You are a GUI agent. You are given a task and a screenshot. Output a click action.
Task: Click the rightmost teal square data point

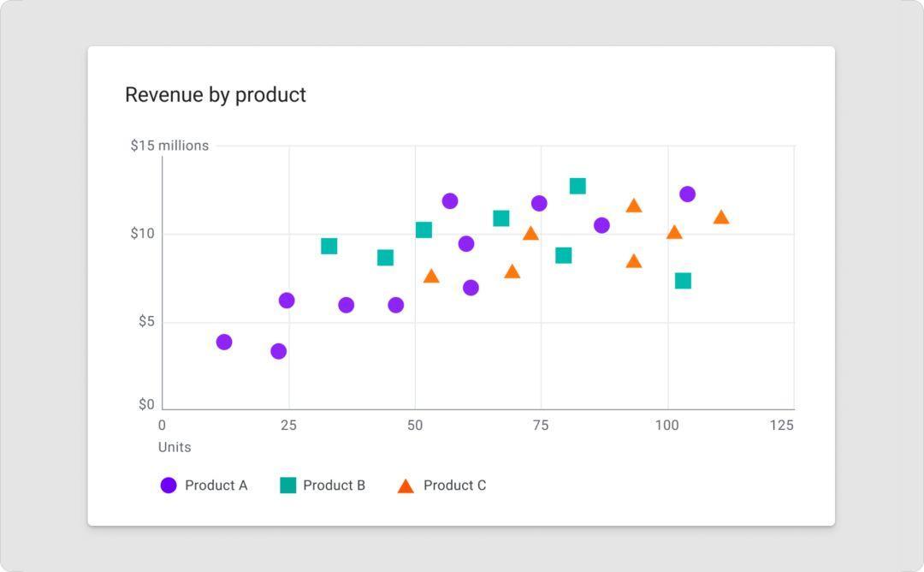tap(683, 281)
